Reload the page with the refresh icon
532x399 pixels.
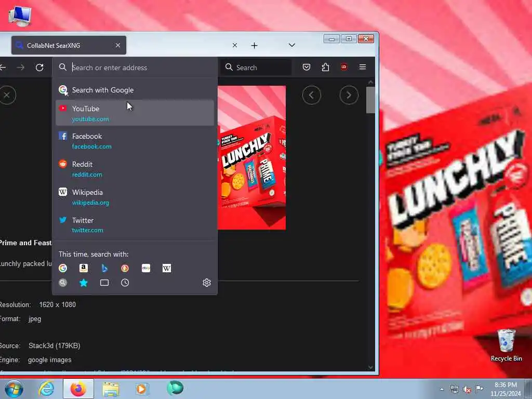[39, 67]
